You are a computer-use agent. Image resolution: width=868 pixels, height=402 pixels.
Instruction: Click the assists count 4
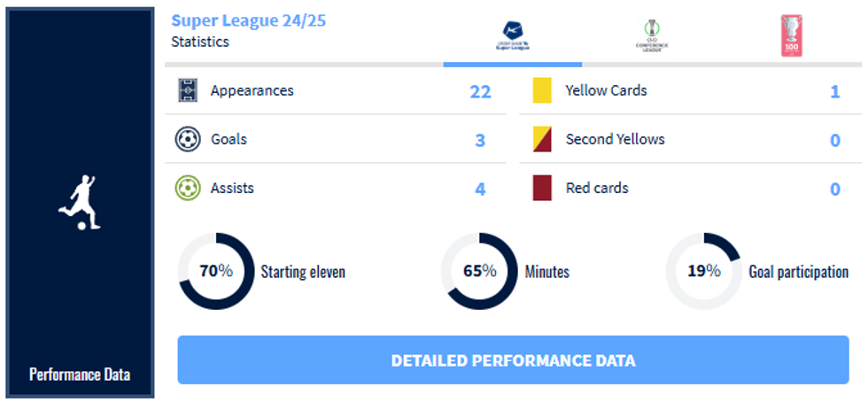pos(480,189)
